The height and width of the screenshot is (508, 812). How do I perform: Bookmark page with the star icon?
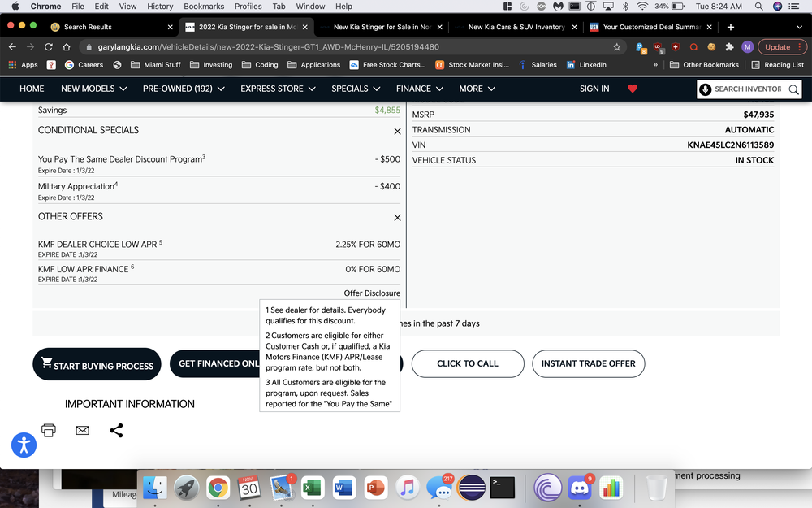[617, 47]
